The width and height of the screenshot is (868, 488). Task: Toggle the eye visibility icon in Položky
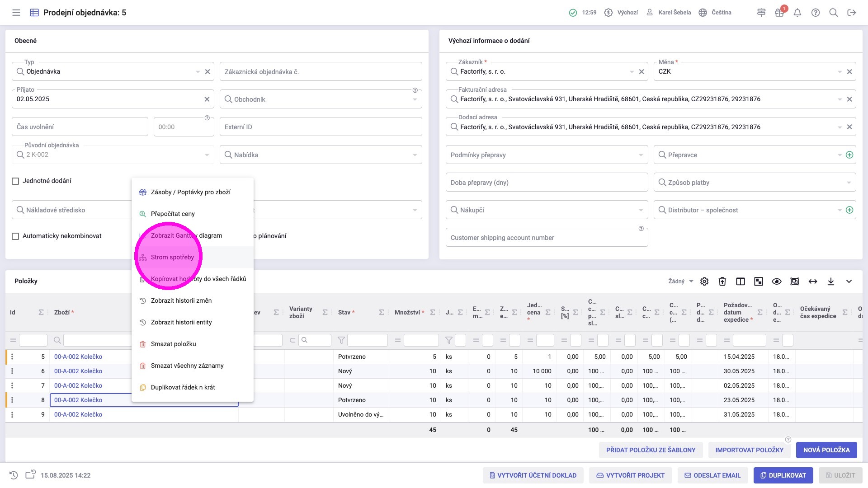[x=777, y=282]
